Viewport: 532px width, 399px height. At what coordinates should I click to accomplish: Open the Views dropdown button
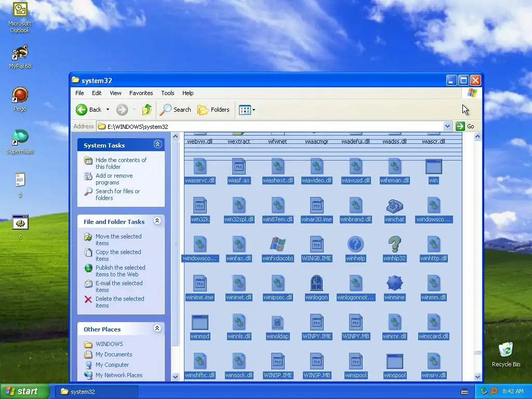click(x=247, y=110)
